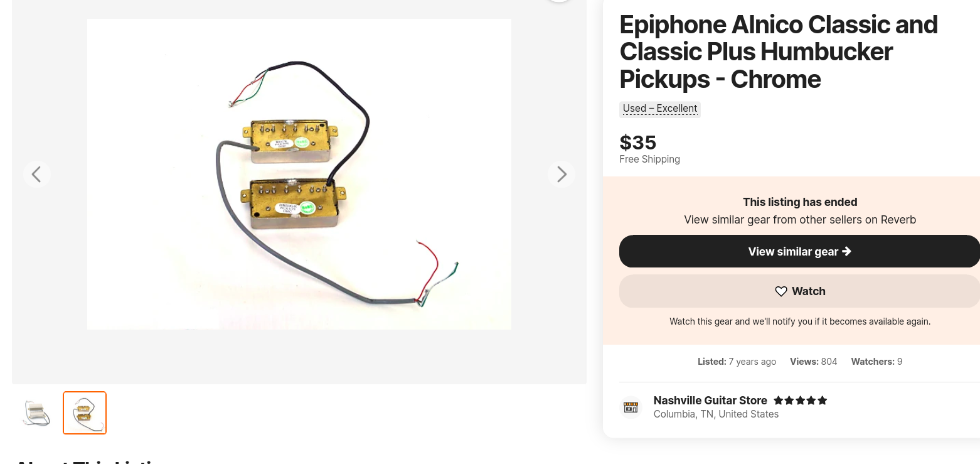Click the Views: 804 stat

point(814,362)
